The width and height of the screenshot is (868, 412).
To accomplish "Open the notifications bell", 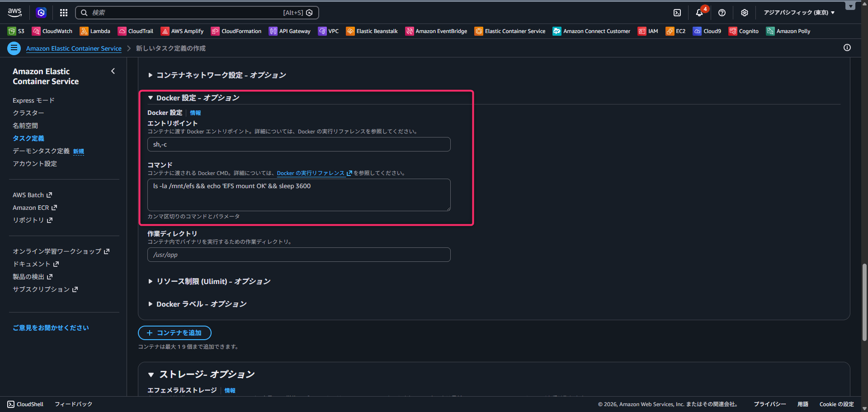I will click(x=699, y=13).
